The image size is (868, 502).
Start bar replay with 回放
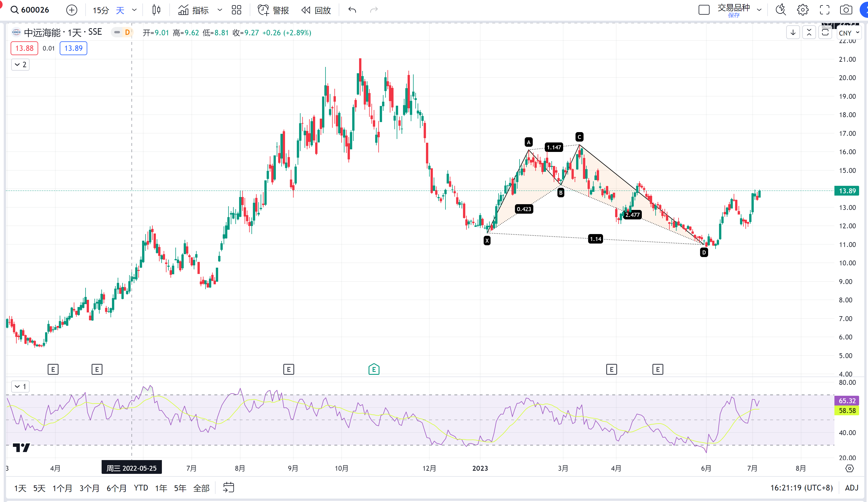(x=316, y=10)
